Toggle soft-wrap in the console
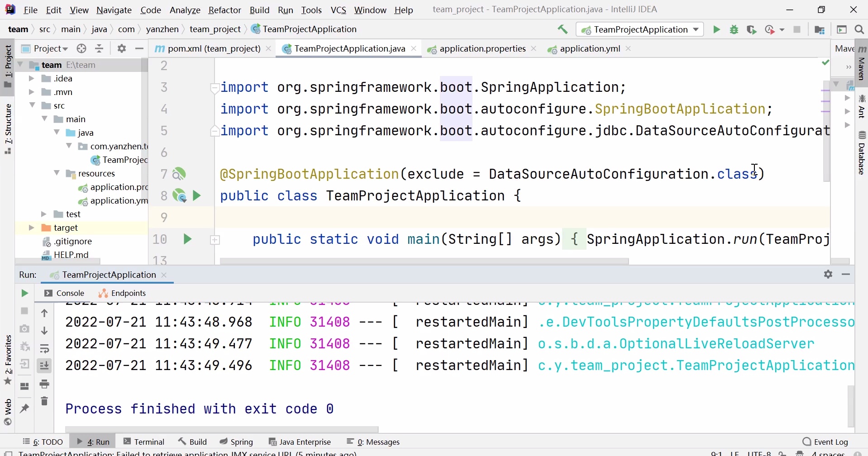The height and width of the screenshot is (456, 868). [44, 348]
